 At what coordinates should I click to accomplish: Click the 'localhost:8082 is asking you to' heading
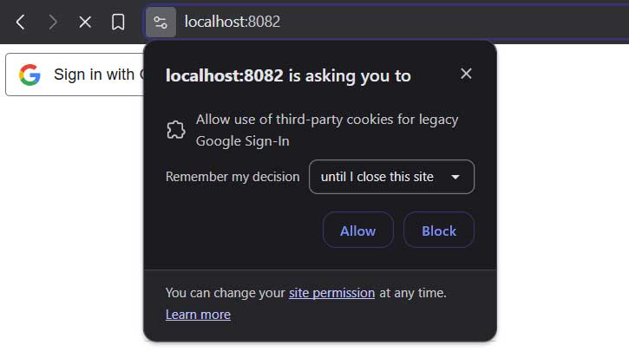point(288,75)
